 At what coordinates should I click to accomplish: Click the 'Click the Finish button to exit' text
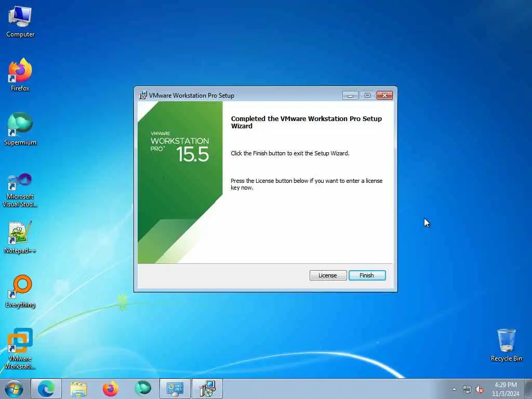coord(290,153)
